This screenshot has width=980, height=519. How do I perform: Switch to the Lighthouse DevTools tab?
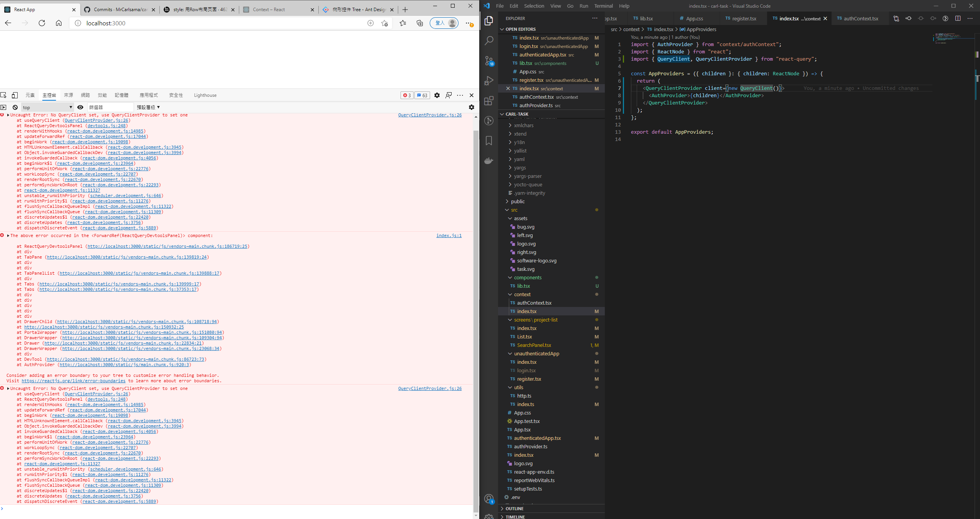205,95
